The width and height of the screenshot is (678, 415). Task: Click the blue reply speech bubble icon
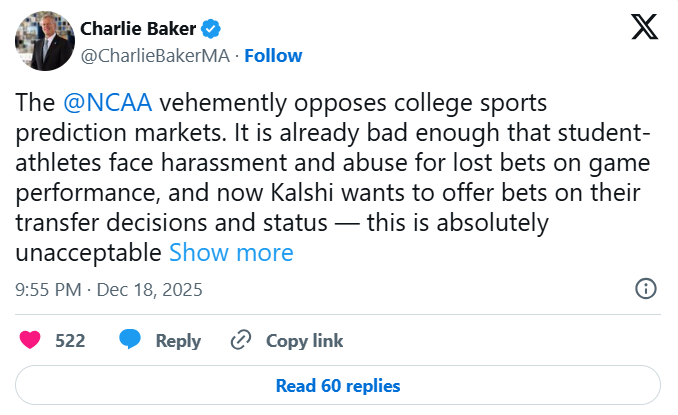tap(130, 341)
